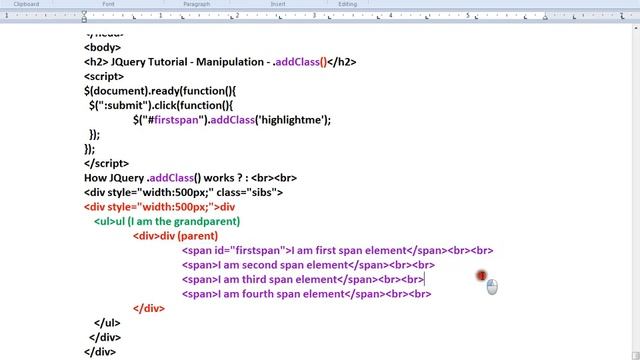Screen dimensions: 640x360
Task: Click the right indent marker on the ruler
Action: pos(545,17)
